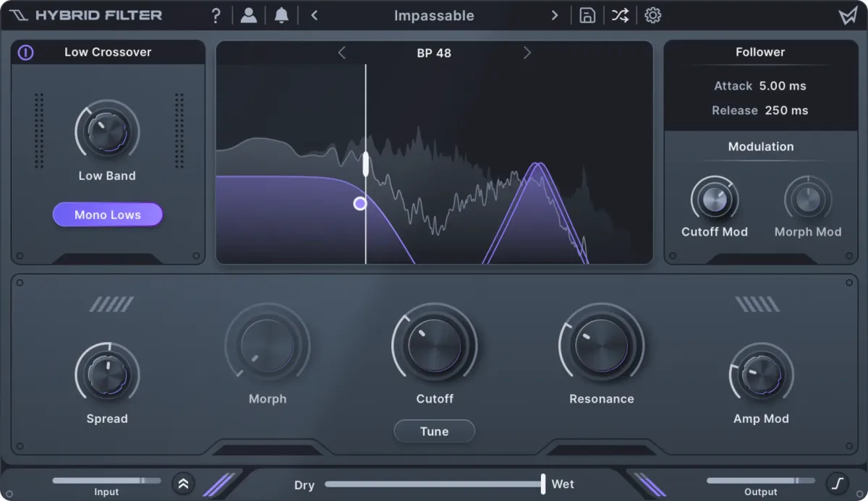This screenshot has width=868, height=501.
Task: Click the Amp Mod knob
Action: tap(761, 374)
